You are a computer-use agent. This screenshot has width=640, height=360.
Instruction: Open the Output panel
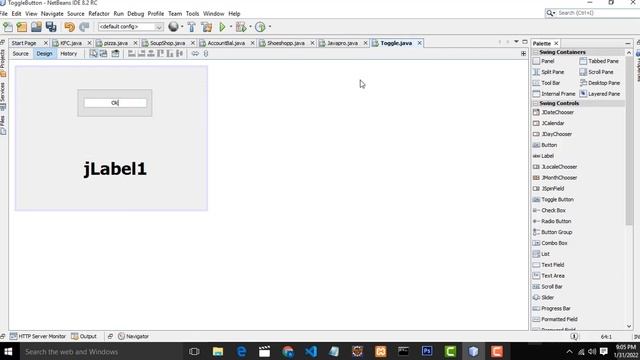[84, 336]
